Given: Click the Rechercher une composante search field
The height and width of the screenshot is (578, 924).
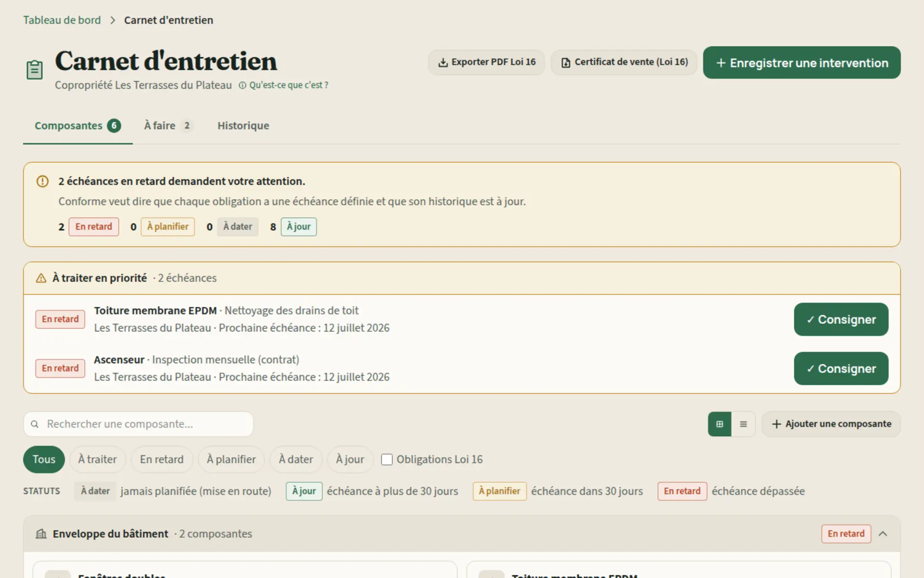Looking at the screenshot, I should pos(139,424).
